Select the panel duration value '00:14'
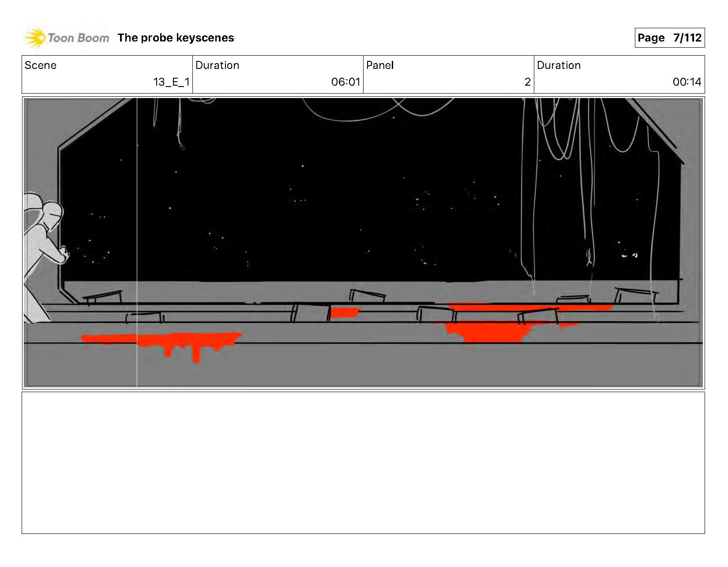728x567 pixels. point(687,82)
